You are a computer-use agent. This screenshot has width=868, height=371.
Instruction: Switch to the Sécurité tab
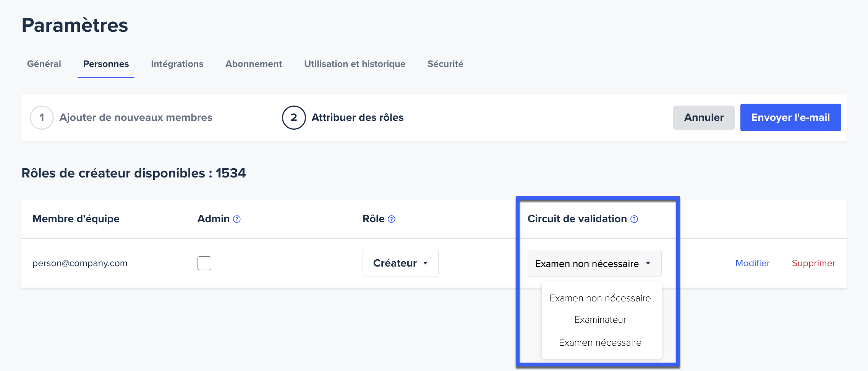pyautogui.click(x=445, y=64)
